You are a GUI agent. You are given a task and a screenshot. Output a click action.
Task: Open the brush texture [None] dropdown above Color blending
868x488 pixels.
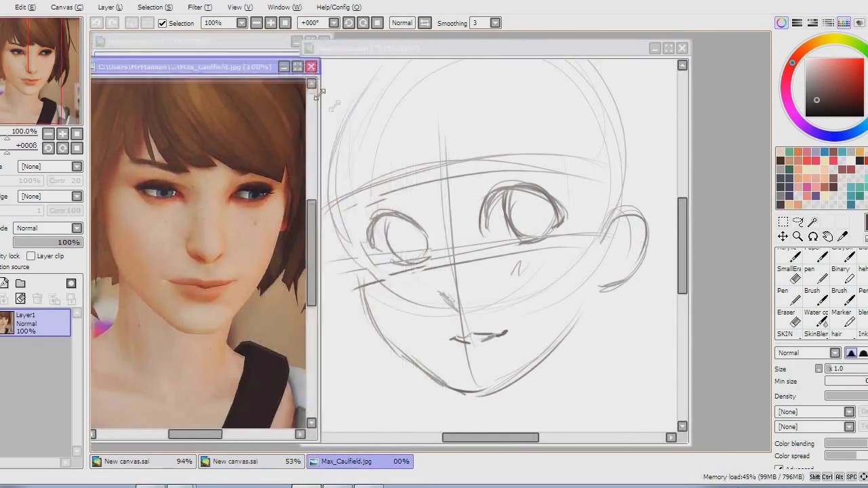(815, 427)
